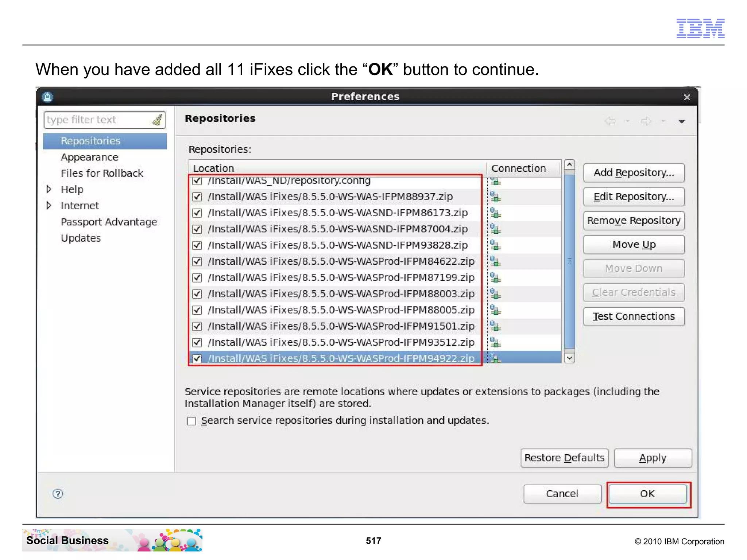
Task: Click connection icon for IFPM87004 row
Action: pyautogui.click(x=495, y=229)
